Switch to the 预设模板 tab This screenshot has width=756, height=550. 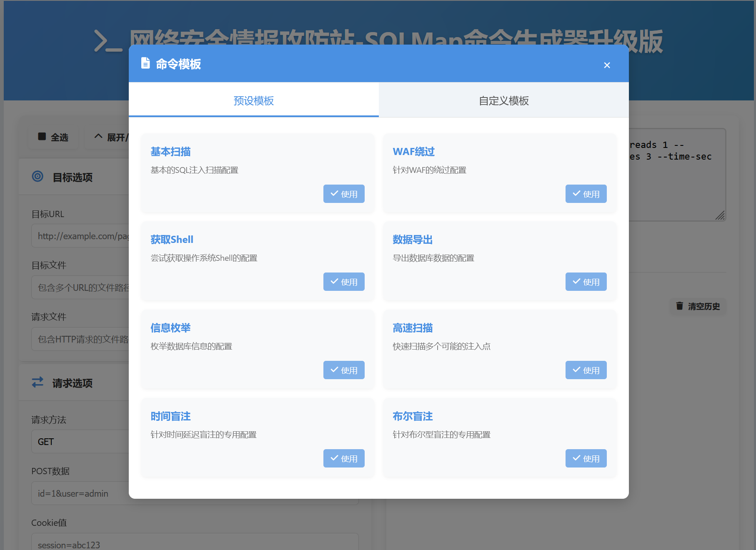254,100
